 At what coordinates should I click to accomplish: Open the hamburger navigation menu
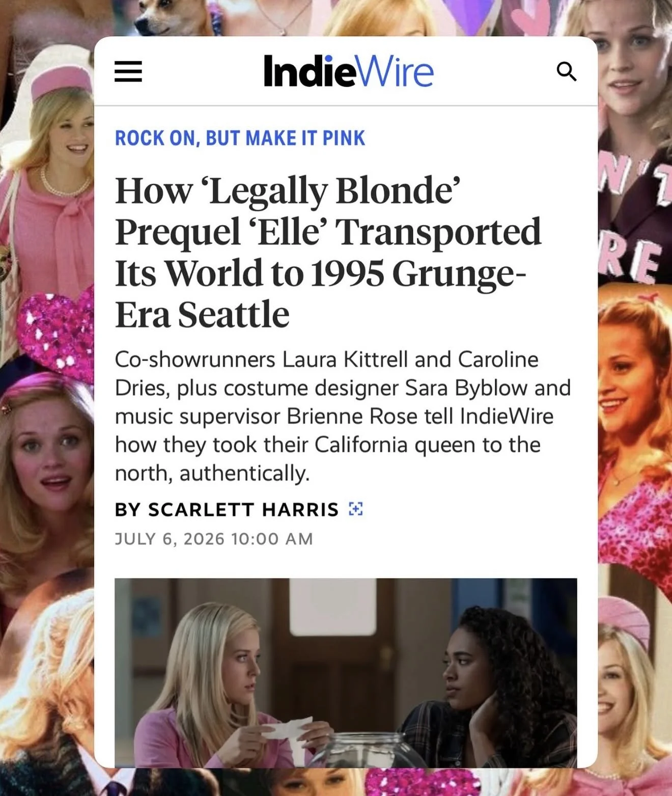[x=128, y=71]
